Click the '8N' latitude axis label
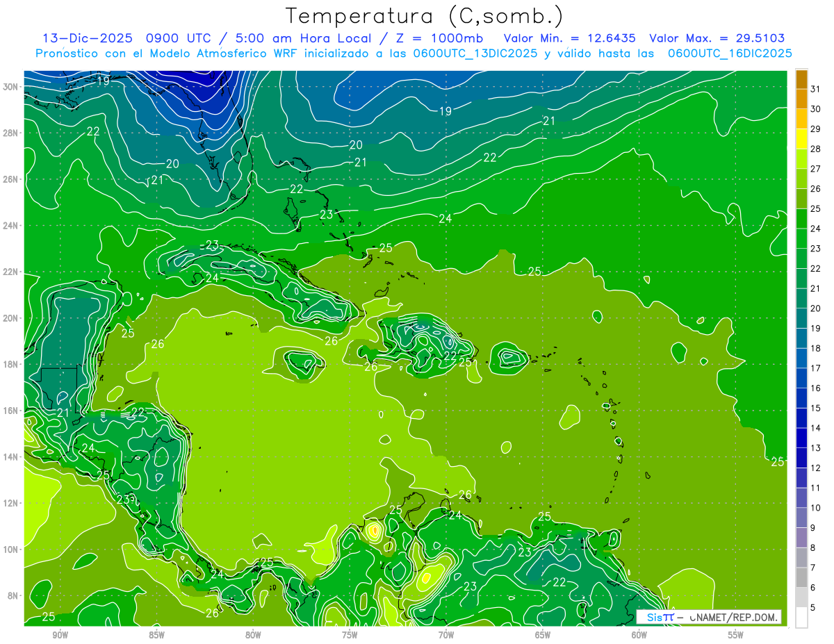 (13, 595)
